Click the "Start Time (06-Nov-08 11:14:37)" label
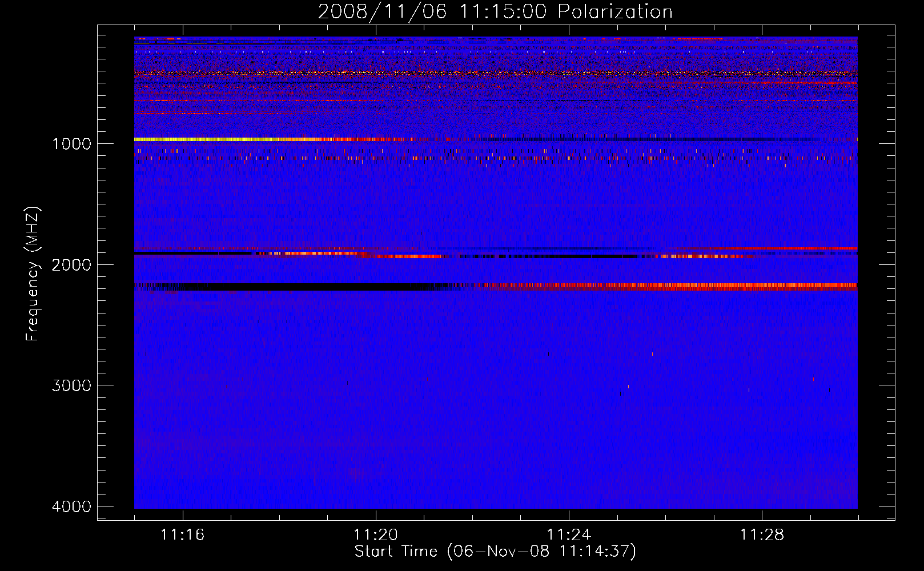Image resolution: width=924 pixels, height=571 pixels. [x=495, y=552]
